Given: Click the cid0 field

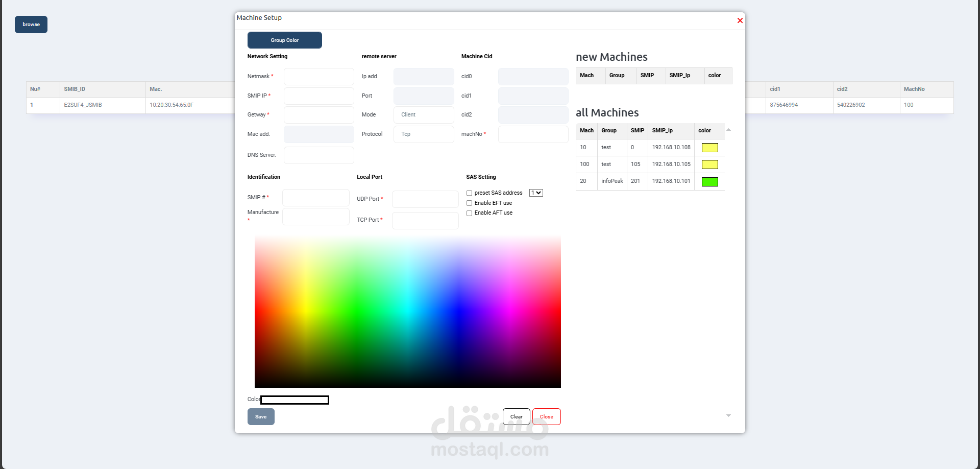Looking at the screenshot, I should pyautogui.click(x=533, y=77).
